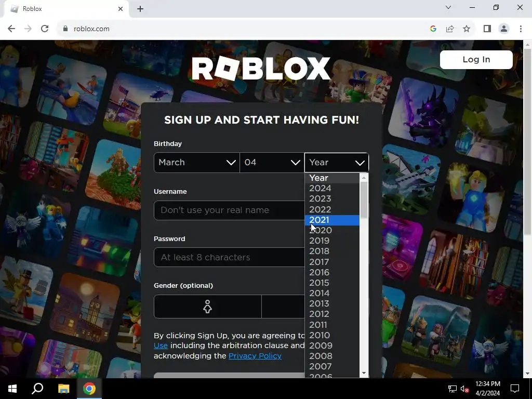Click the Chrome taskbar icon
The width and height of the screenshot is (532, 399).
coord(89,389)
